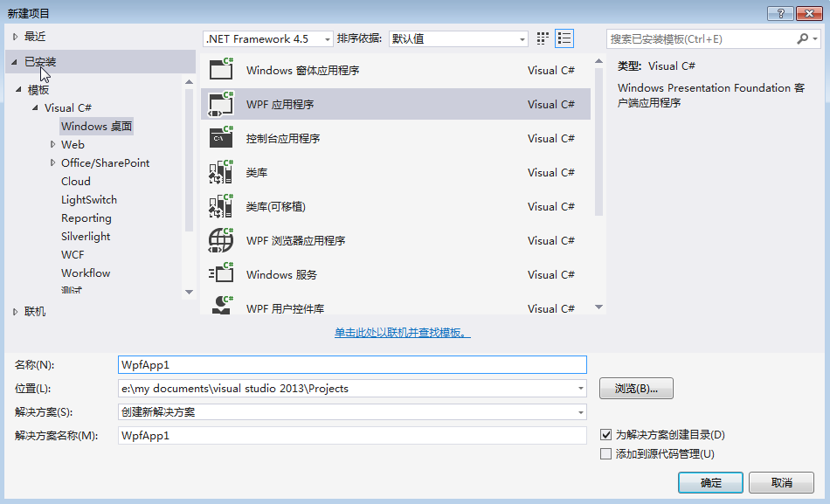Select the 类库 class library icon
This screenshot has width=830, height=504.
coord(221,172)
